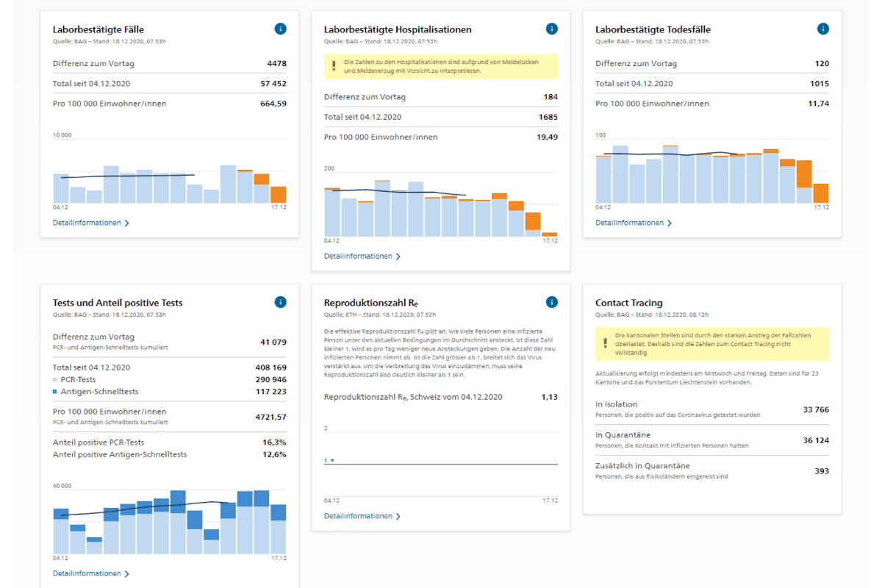The width and height of the screenshot is (882, 588).
Task: Click last orange bar in Fälle chart
Action: click(x=279, y=195)
